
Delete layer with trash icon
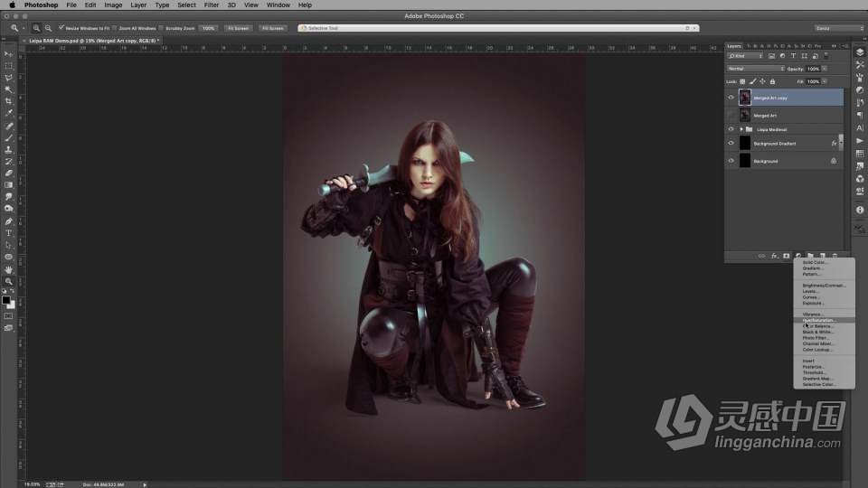tap(835, 256)
